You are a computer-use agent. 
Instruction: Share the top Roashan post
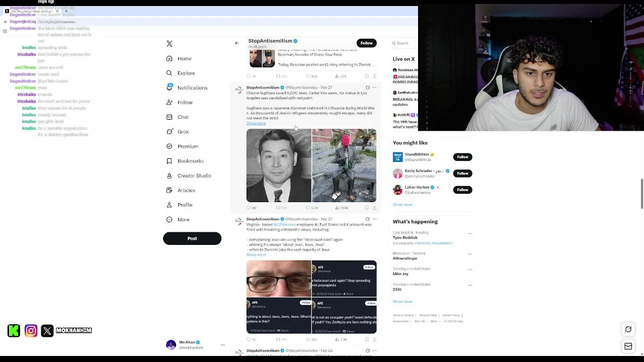point(374,76)
